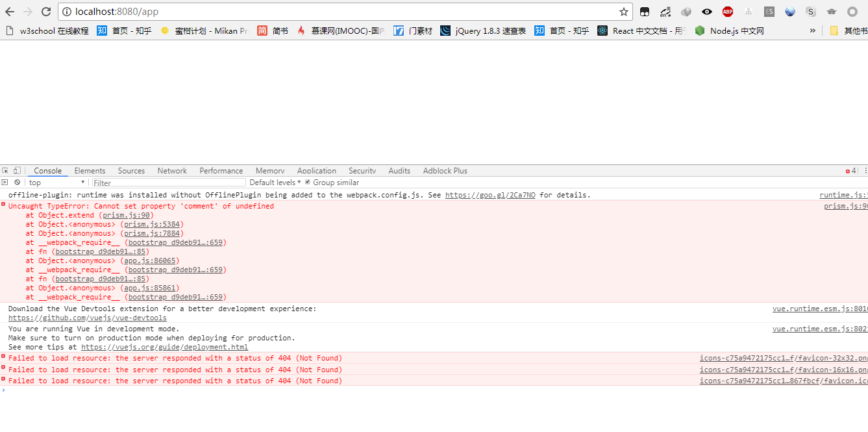Toggle verbose logging via Default levels
The width and height of the screenshot is (868, 432).
point(273,182)
